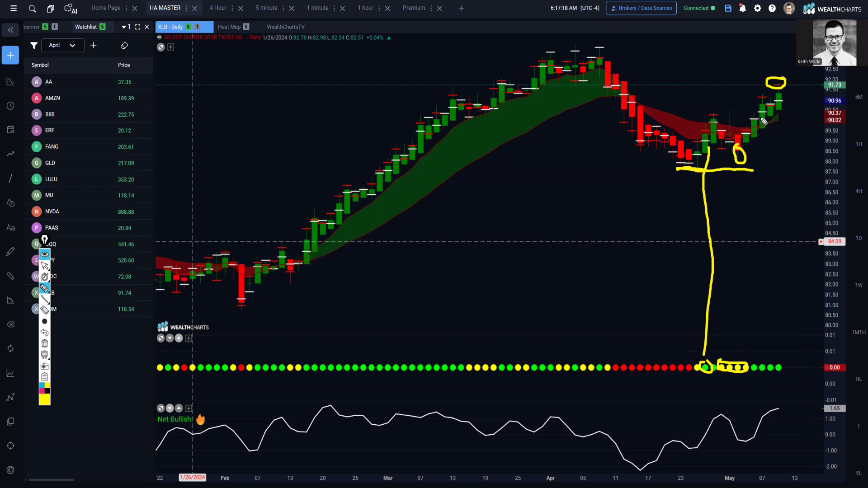Open the Heat Map tab
868x488 pixels.
229,27
